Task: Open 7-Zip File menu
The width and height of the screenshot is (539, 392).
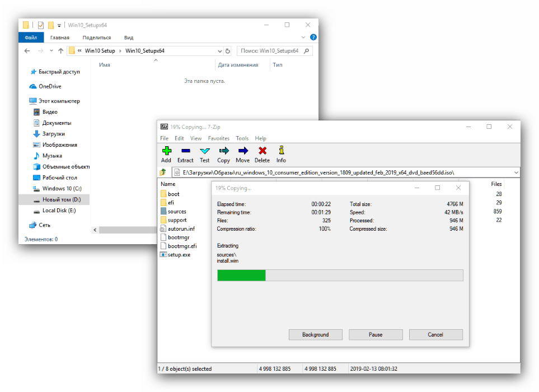Action: pyautogui.click(x=165, y=138)
